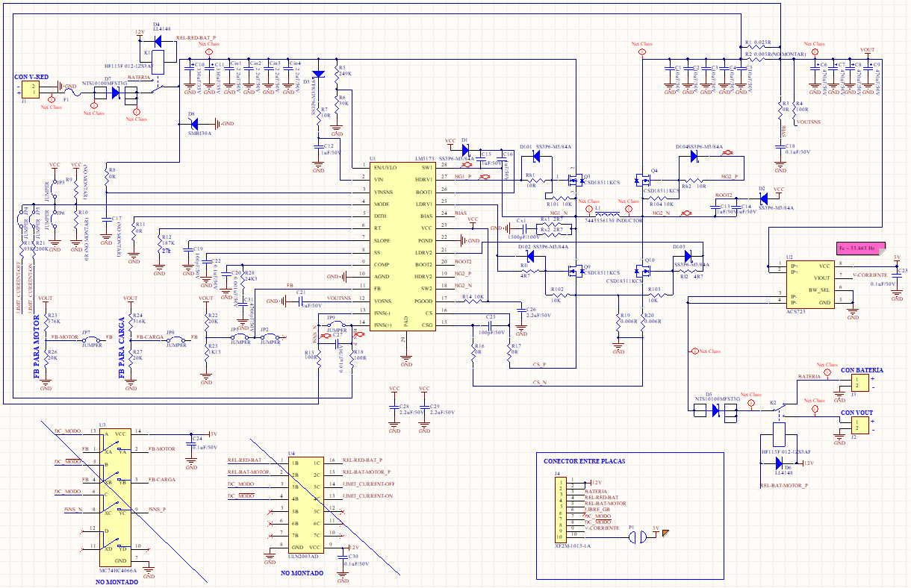The image size is (911, 588).
Task: Click the J1 CON V-RED connector symbol
Action: click(29, 90)
